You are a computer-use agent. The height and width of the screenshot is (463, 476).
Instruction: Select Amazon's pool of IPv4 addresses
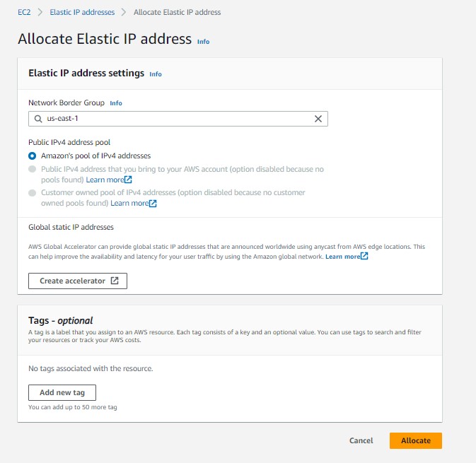click(x=32, y=156)
